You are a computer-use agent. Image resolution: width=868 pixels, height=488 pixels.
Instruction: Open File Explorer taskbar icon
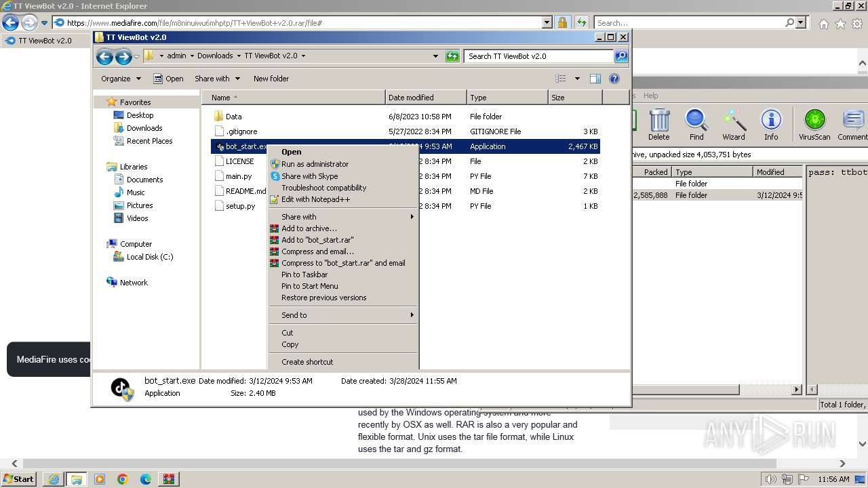[x=76, y=479]
